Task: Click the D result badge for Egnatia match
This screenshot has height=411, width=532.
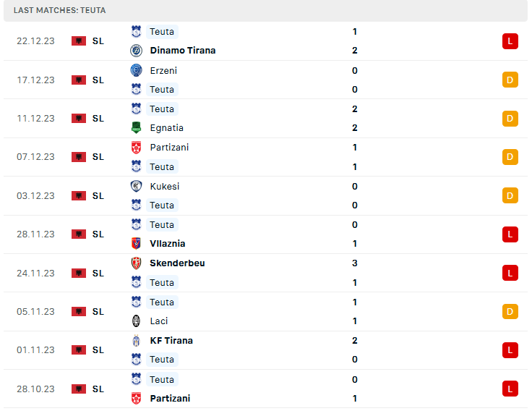Action: coord(510,119)
